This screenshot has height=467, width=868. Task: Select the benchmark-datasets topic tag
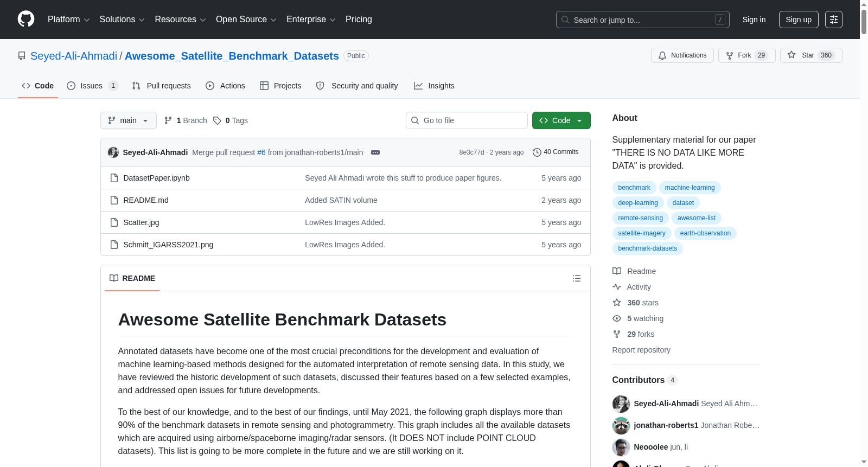648,248
